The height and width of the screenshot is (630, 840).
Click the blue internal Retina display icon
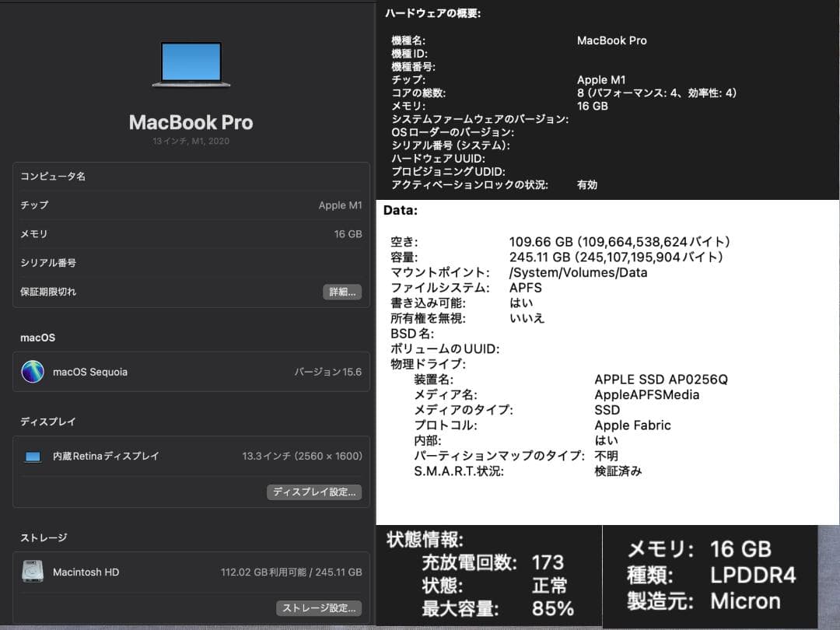(32, 457)
